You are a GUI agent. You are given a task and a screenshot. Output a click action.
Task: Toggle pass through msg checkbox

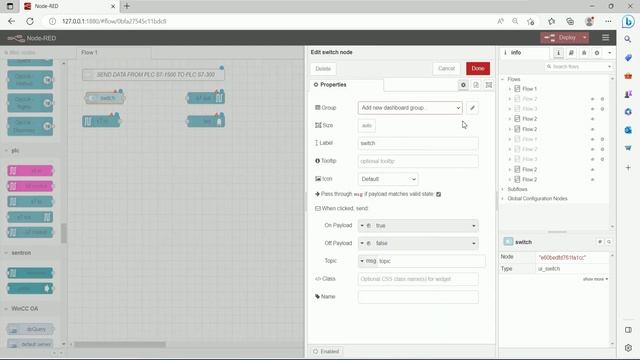(x=438, y=194)
